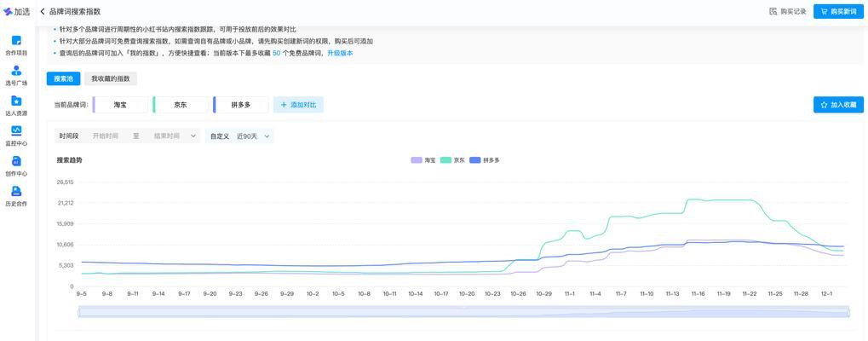Click the 26,515 y-axis label
Screen dimensions: 868x341
coord(65,182)
